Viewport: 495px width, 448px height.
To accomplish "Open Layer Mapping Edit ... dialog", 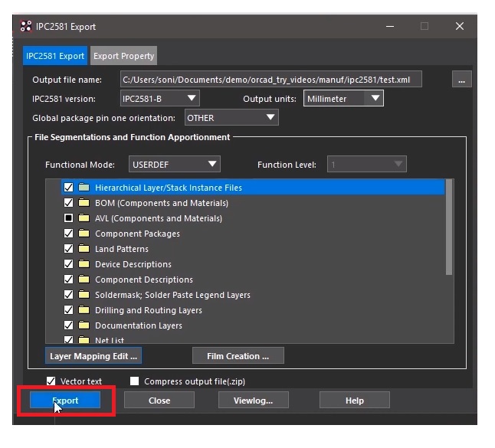I will [x=93, y=356].
